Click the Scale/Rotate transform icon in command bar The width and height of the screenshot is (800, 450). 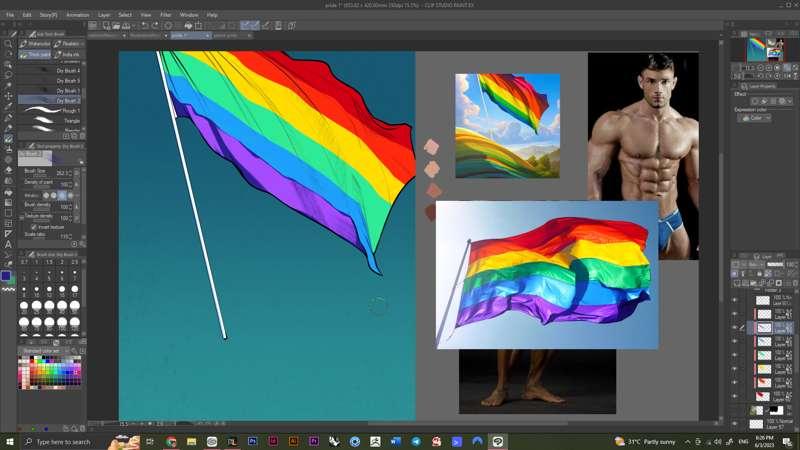[x=198, y=26]
